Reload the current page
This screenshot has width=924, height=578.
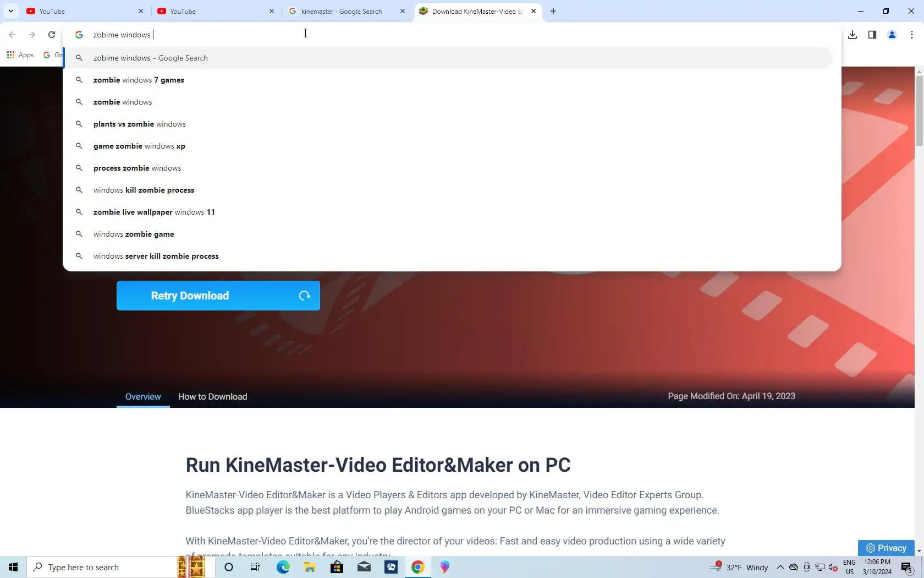point(52,35)
